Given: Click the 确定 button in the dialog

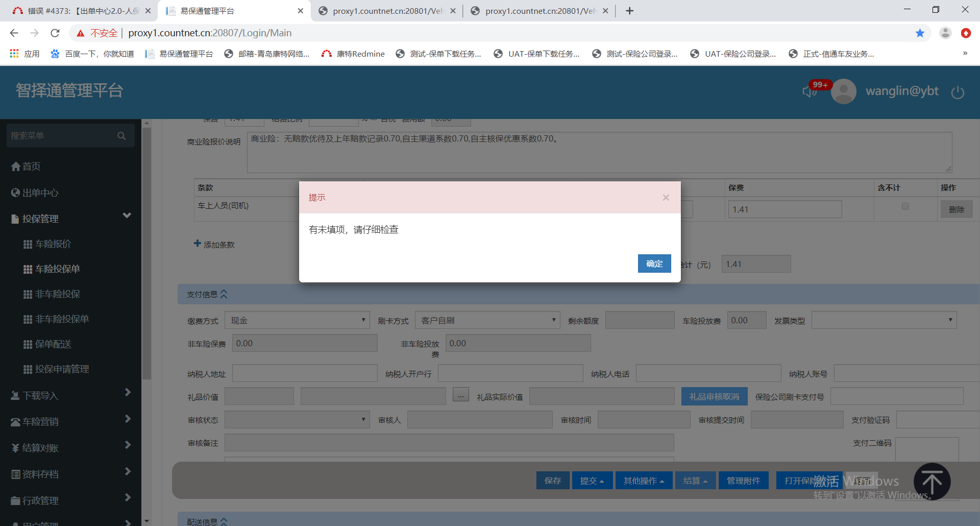Looking at the screenshot, I should (x=654, y=264).
